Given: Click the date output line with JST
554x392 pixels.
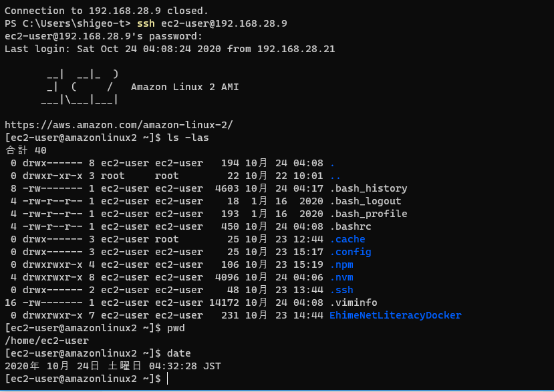Looking at the screenshot, I should click(x=113, y=366).
